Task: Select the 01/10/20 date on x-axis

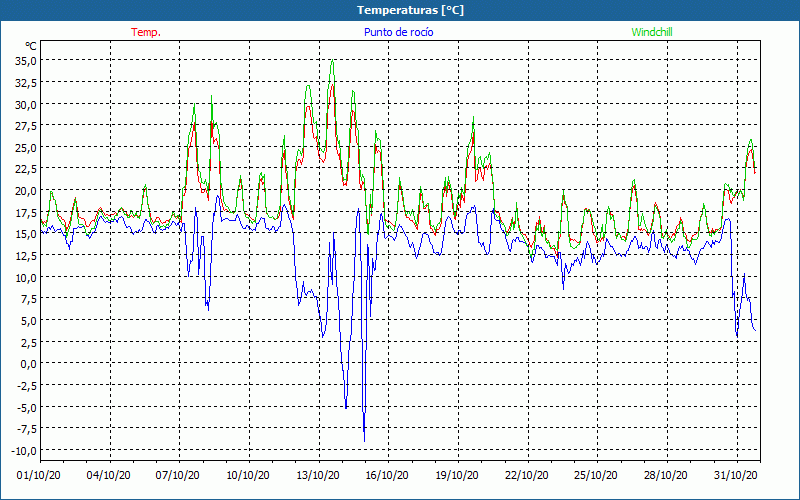Action: coord(40,475)
